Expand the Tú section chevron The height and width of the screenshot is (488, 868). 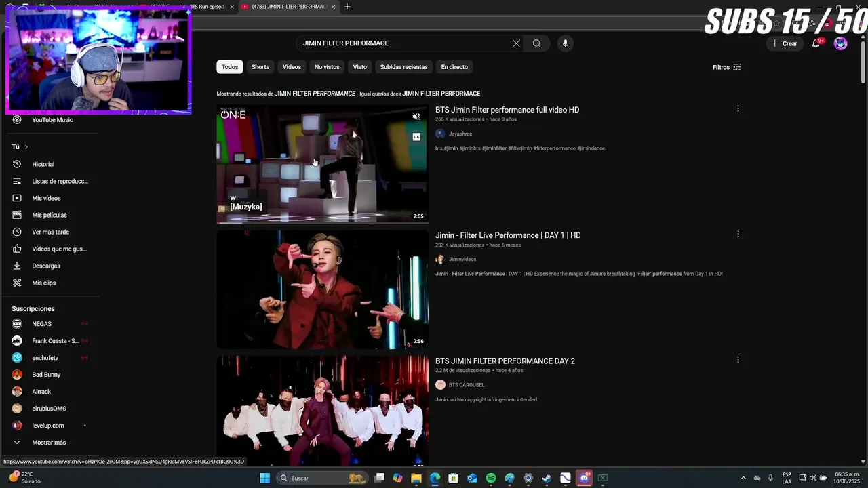tap(26, 147)
